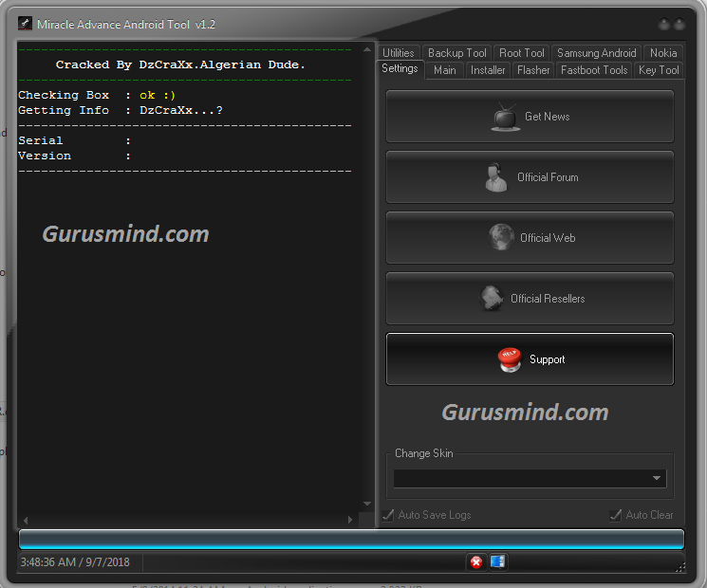Click the Support button label
The height and width of the screenshot is (588, 707).
click(547, 359)
